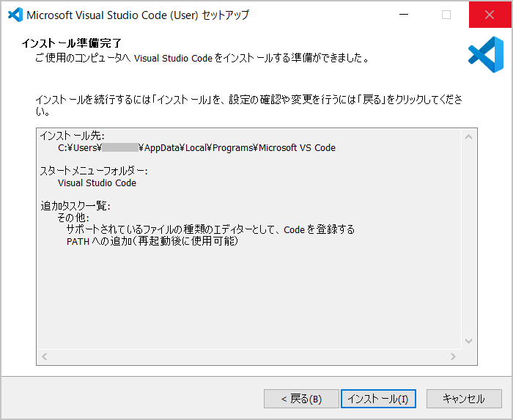Click the window title Microsoft Visual Studio Code (User) セットアップ
The image size is (513, 420).
coord(138,15)
